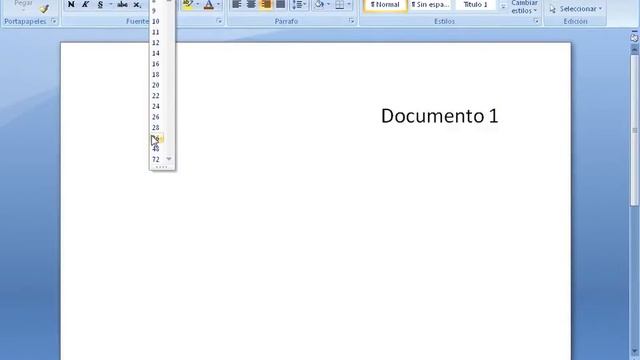Apply the text highlight color
The width and height of the screenshot is (640, 360).
[188, 4]
